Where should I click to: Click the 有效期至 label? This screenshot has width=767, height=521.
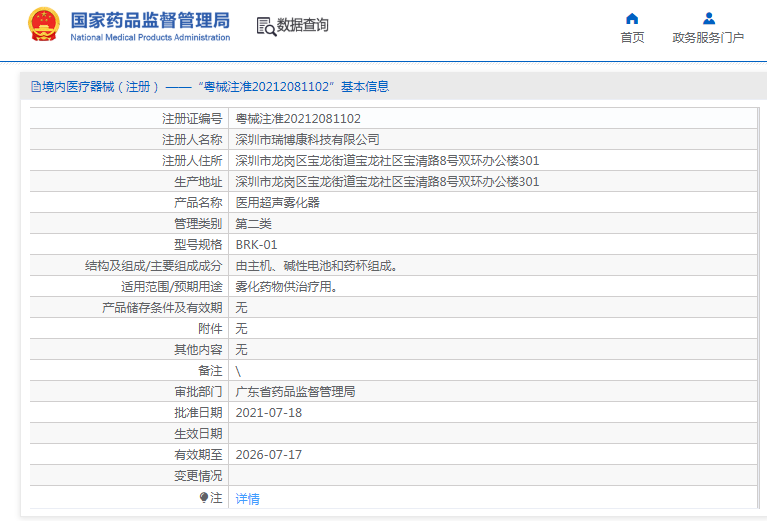point(198,455)
